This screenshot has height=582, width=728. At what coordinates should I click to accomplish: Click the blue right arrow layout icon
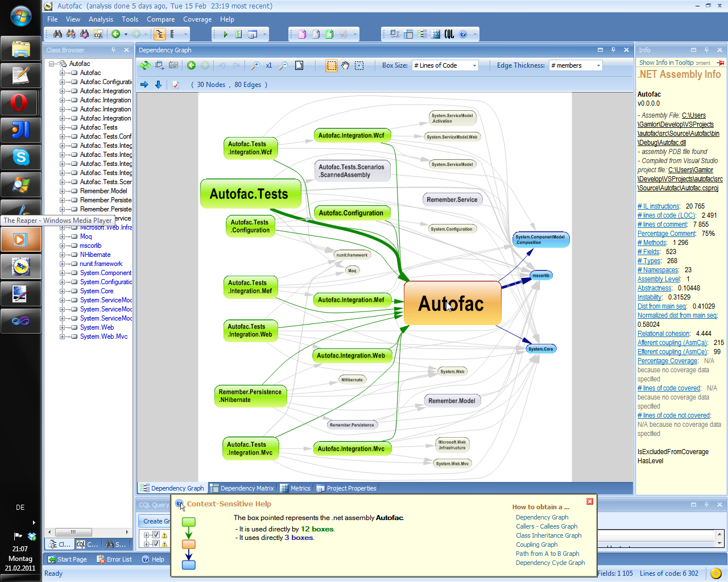click(144, 85)
